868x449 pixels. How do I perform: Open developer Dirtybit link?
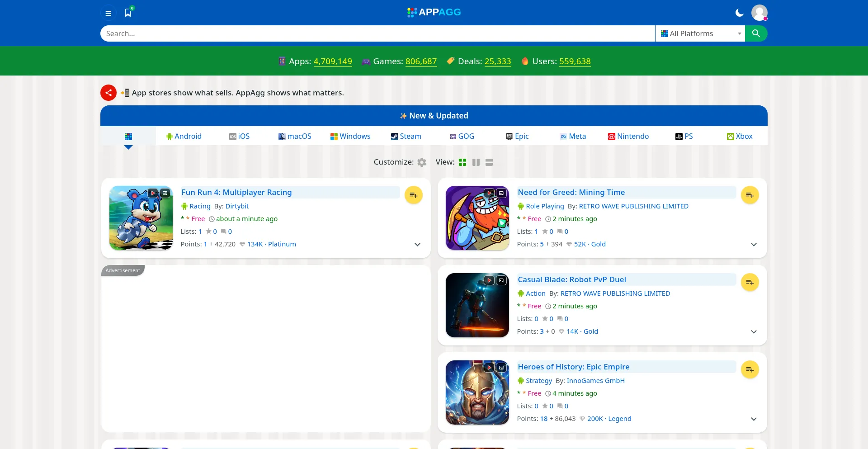point(237,206)
